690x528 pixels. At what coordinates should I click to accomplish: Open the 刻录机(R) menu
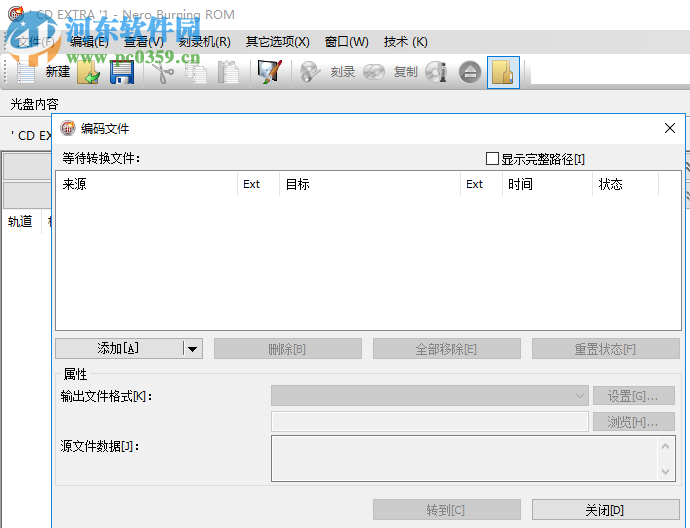click(205, 42)
